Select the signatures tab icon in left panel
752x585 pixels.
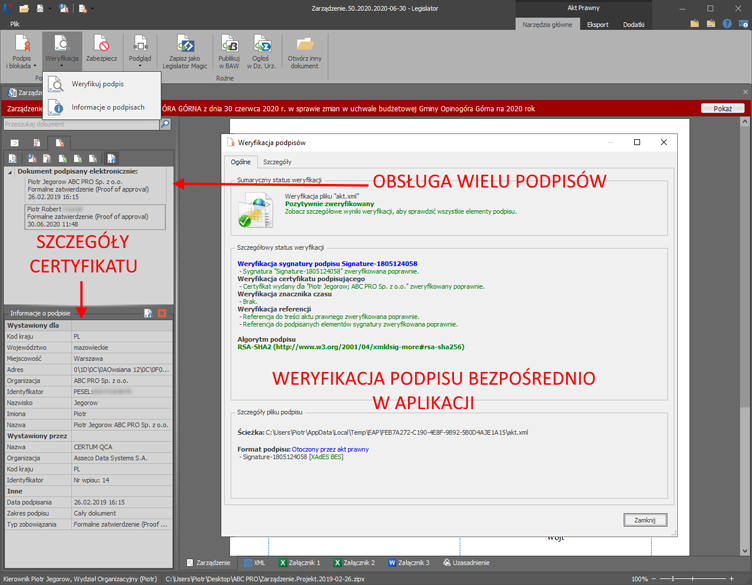59,142
